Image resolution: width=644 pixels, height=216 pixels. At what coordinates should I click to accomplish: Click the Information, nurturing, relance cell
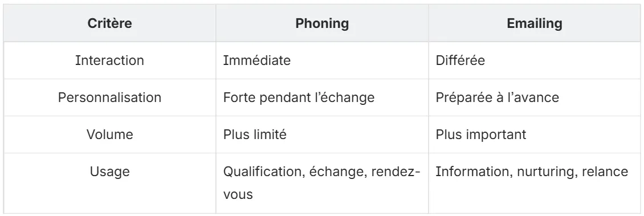click(535, 183)
